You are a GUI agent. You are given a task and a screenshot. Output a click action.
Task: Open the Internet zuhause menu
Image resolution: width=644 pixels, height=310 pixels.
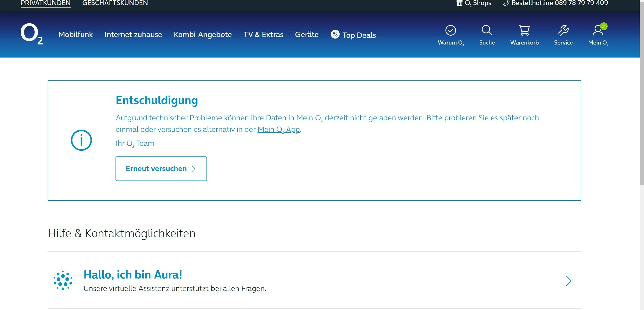[133, 34]
